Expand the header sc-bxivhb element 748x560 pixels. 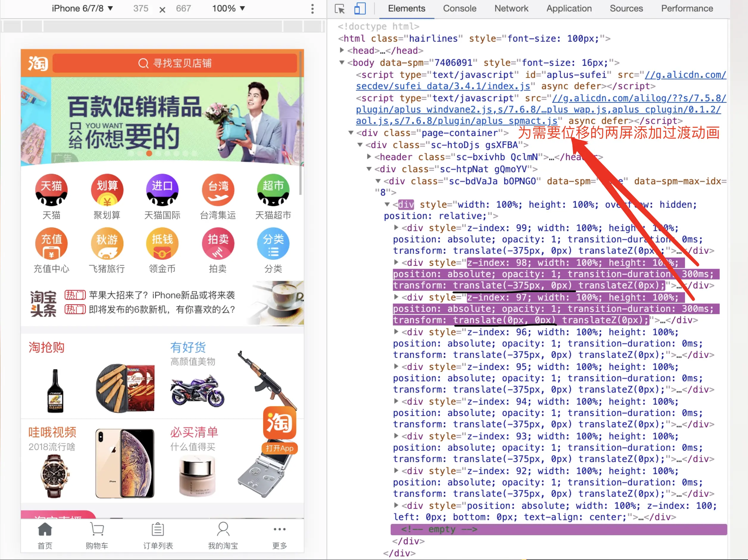pyautogui.click(x=369, y=157)
